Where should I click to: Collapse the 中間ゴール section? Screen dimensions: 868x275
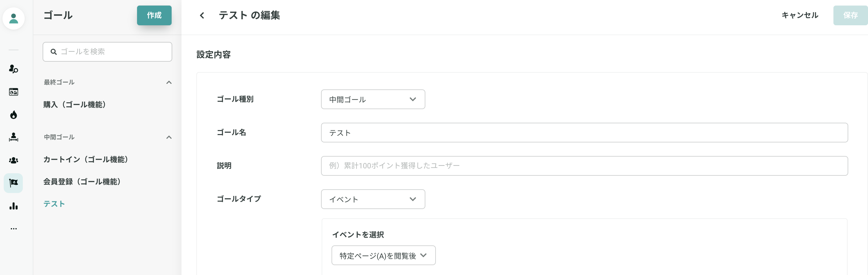click(x=169, y=137)
